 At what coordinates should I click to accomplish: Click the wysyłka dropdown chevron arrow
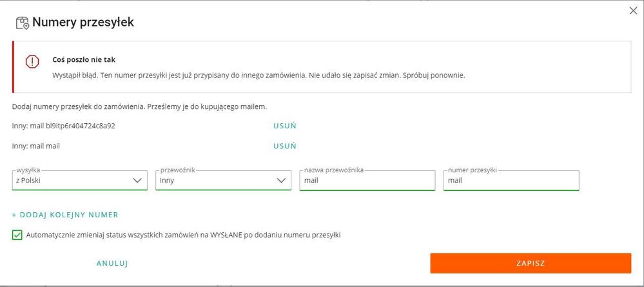tap(137, 181)
